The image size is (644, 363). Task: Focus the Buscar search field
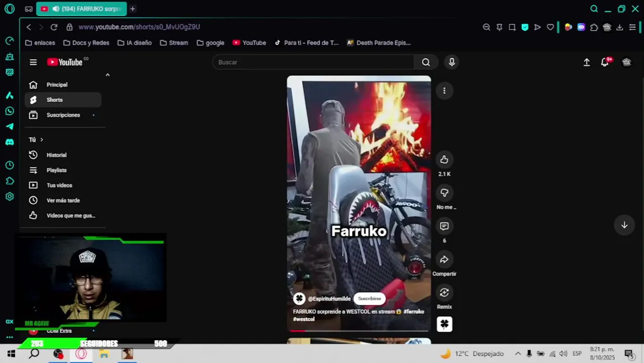[x=313, y=62]
